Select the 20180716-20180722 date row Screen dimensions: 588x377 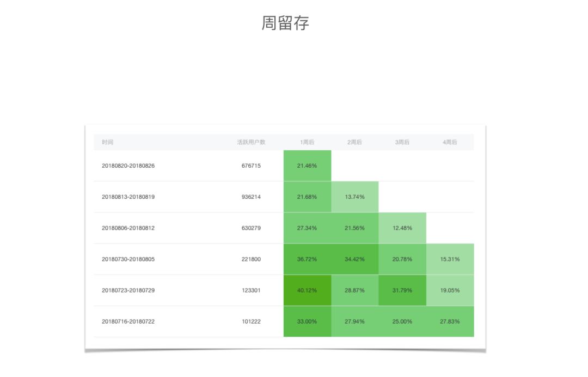click(284, 321)
